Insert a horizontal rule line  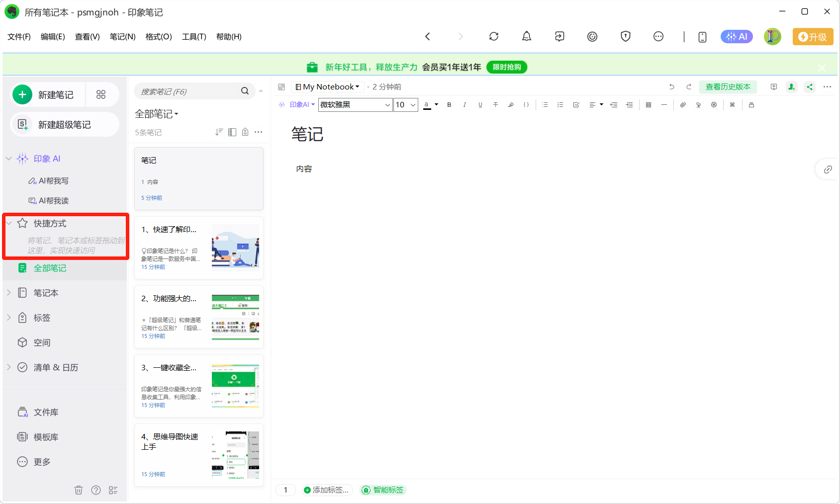pos(664,105)
